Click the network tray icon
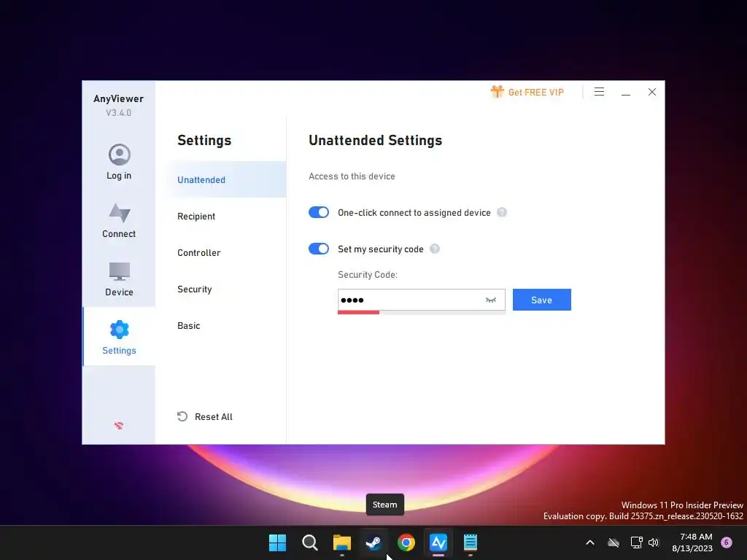 (x=636, y=542)
